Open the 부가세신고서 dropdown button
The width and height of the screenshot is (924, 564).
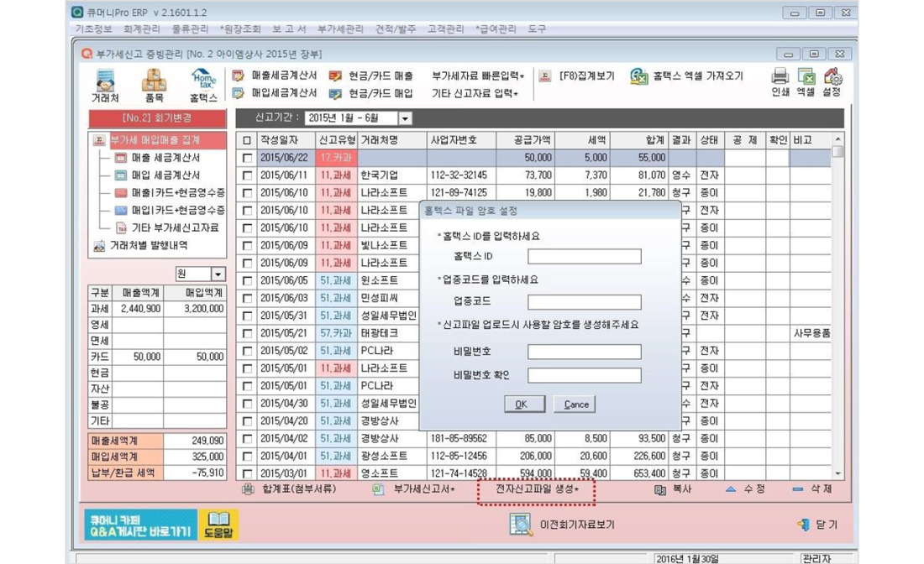[x=413, y=489]
